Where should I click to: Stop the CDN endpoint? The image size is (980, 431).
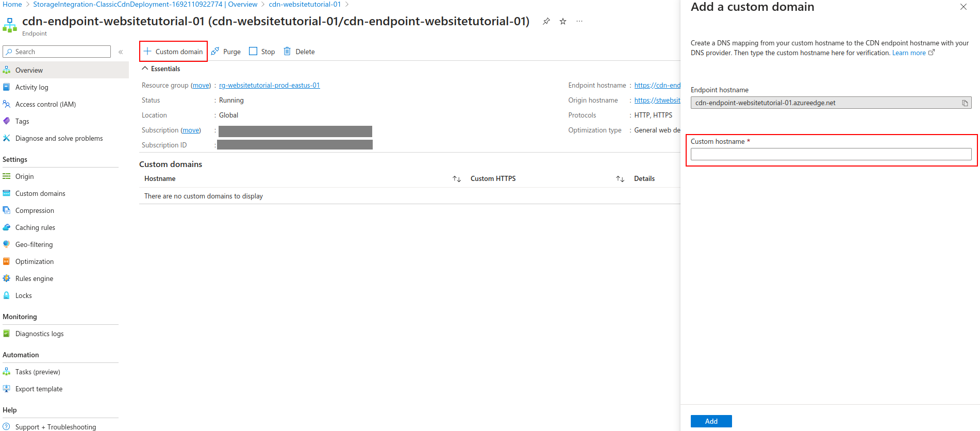click(262, 52)
